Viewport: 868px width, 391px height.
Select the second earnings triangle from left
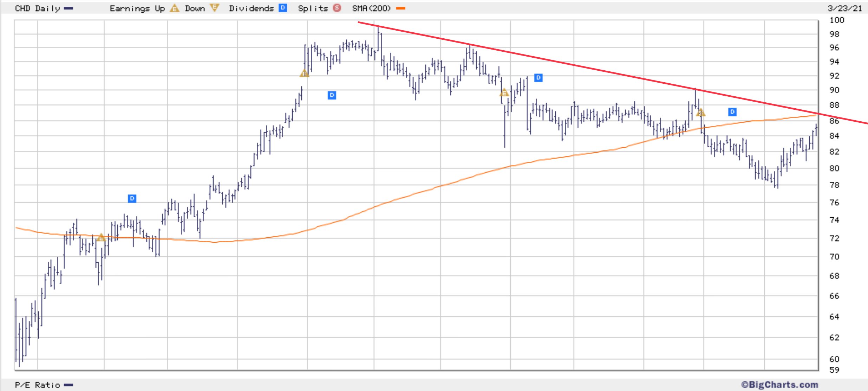click(x=304, y=73)
